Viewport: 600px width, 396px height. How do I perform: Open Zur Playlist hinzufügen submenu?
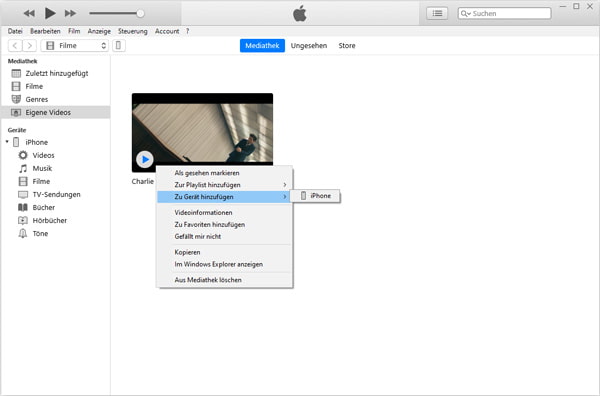(225, 185)
